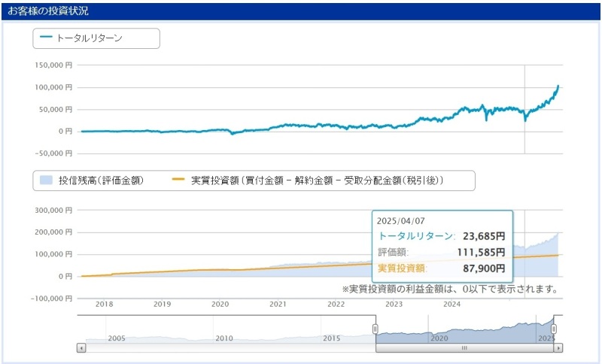This screenshot has width=602, height=364.
Task: Click the navigator's right range handle
Action: click(x=556, y=329)
